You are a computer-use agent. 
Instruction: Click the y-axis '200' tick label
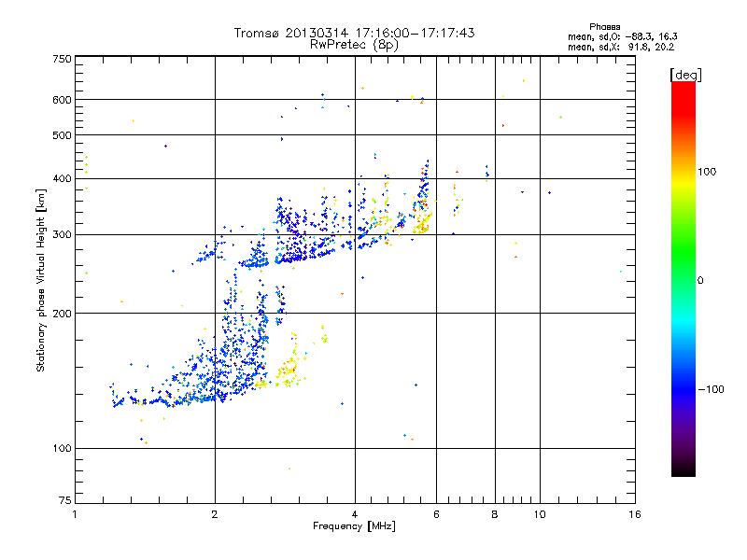pos(62,314)
